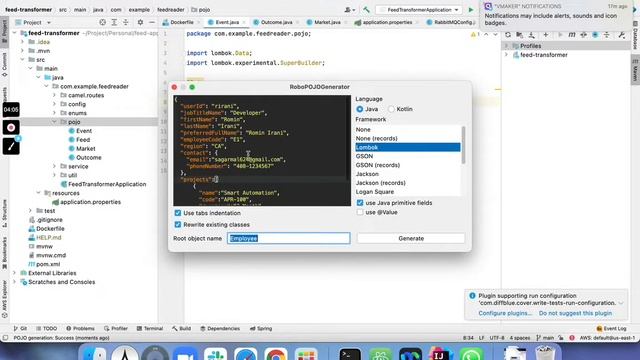The width and height of the screenshot is (640, 360).
Task: Select the Java language radio button
Action: point(360,109)
